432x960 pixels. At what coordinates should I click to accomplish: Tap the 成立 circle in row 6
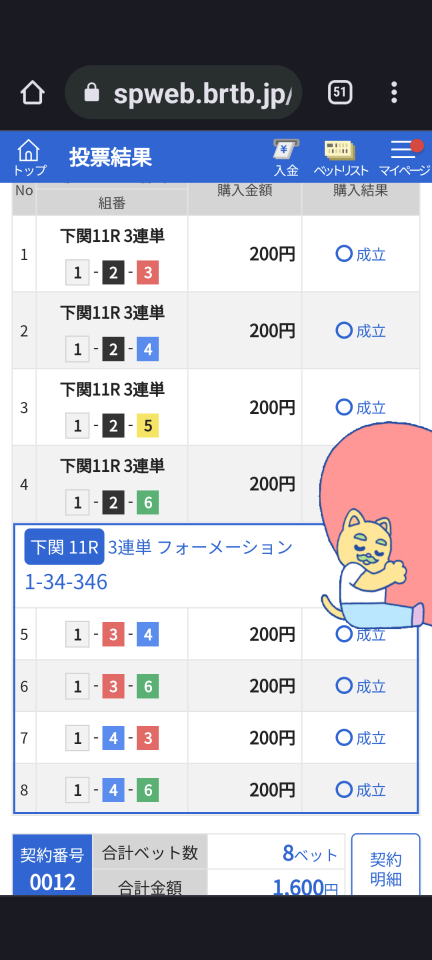click(x=344, y=686)
